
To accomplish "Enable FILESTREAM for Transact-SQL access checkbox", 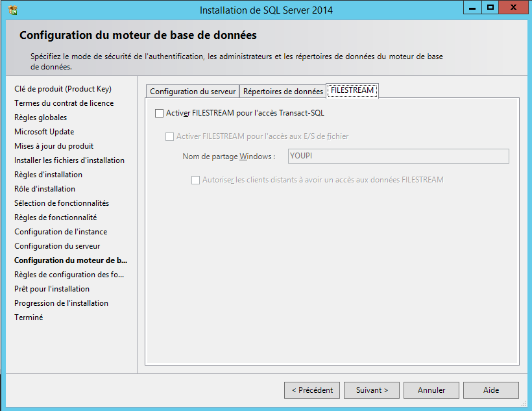I will (x=159, y=113).
